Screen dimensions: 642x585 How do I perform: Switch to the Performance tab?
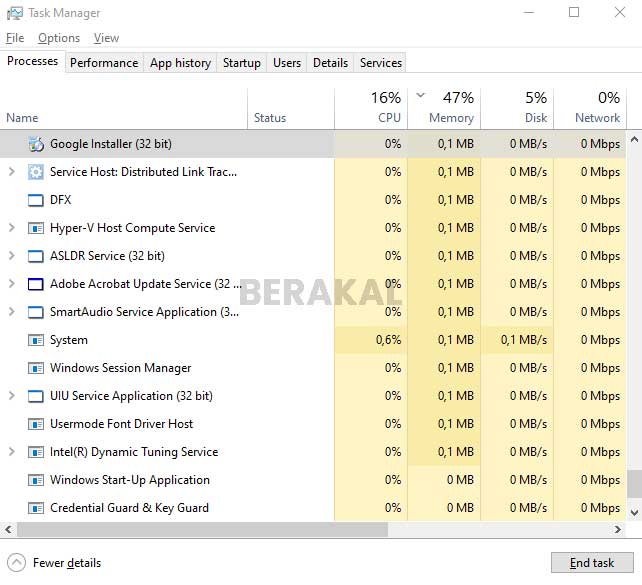[104, 63]
